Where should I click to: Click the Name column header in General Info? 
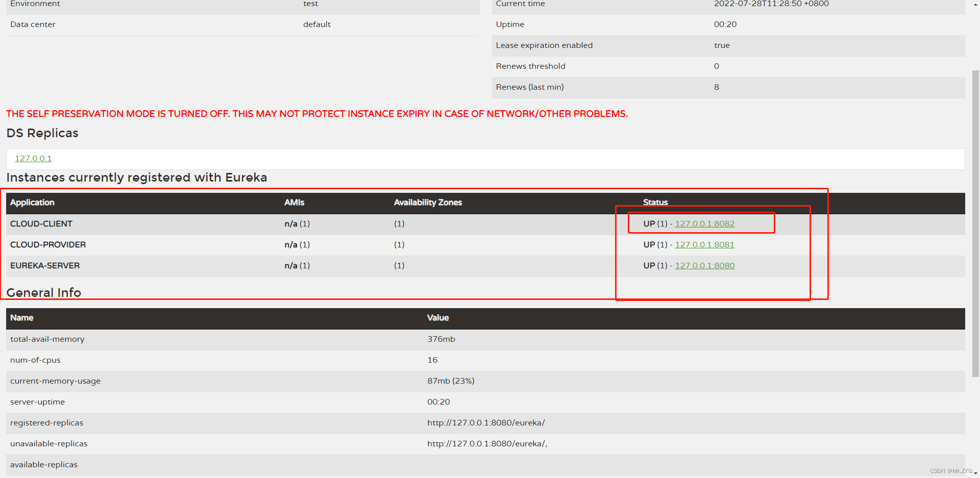tap(22, 318)
